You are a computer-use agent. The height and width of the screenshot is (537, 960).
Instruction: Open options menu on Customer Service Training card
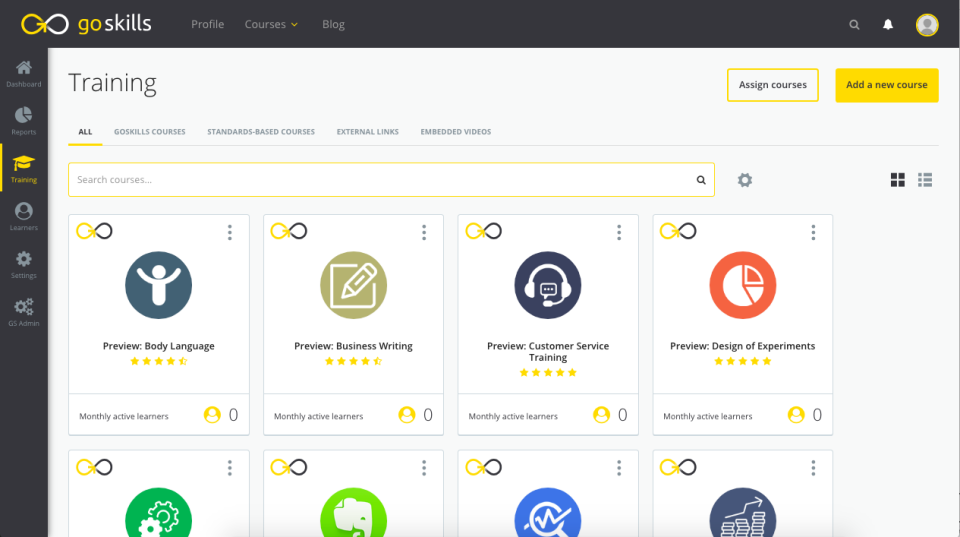pyautogui.click(x=619, y=232)
